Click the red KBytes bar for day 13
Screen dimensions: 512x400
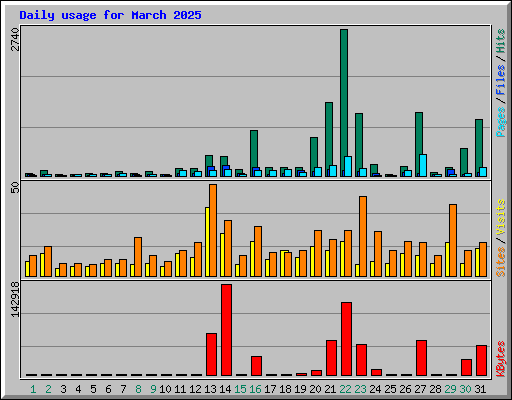[x=212, y=355]
